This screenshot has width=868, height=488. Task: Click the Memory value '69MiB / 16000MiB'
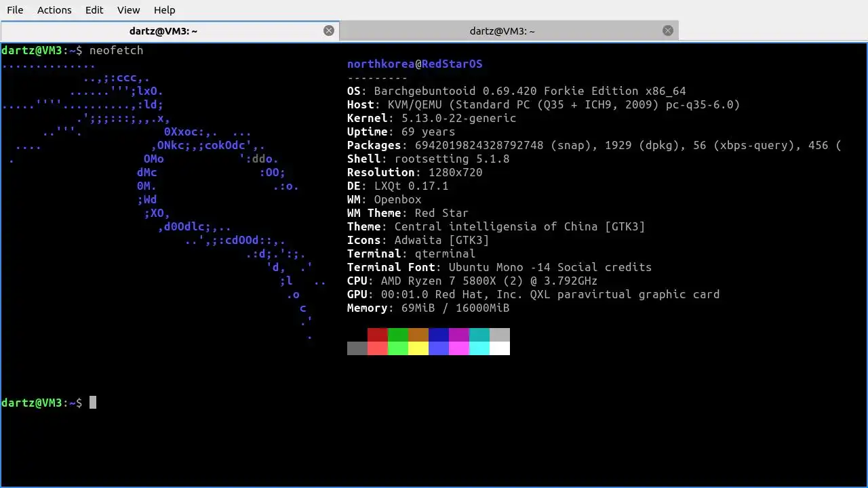click(455, 308)
